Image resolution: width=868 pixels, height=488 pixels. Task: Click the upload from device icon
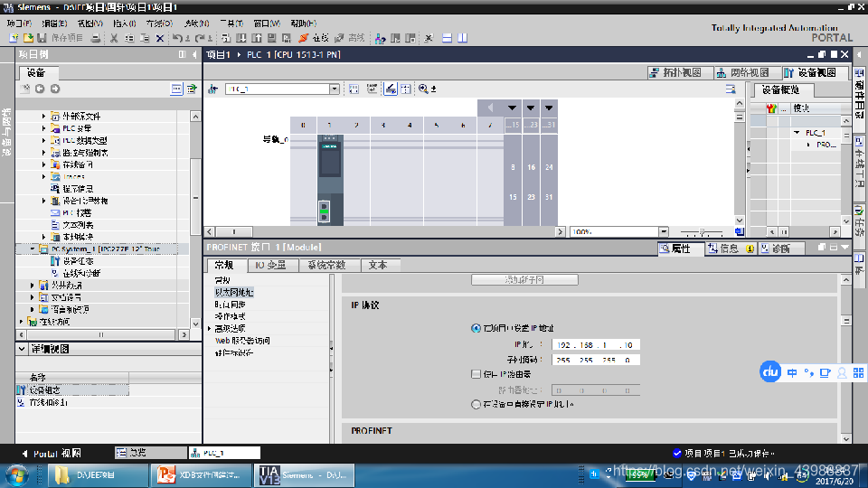point(257,38)
